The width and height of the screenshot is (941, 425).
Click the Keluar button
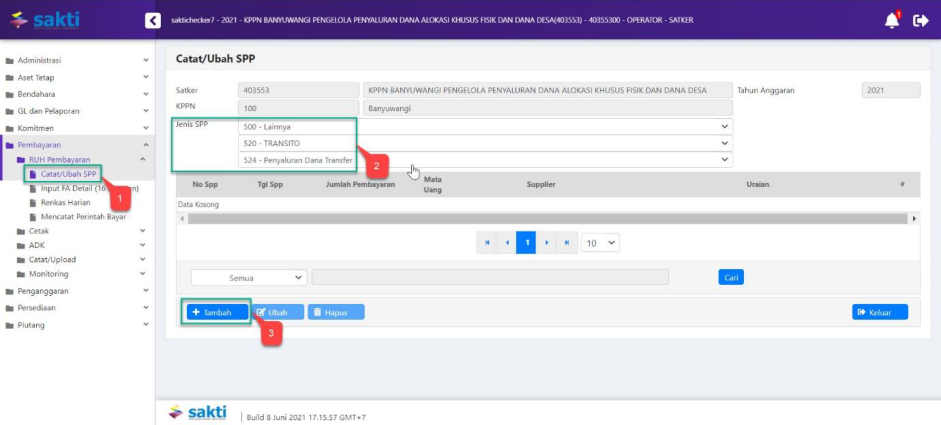pos(879,312)
